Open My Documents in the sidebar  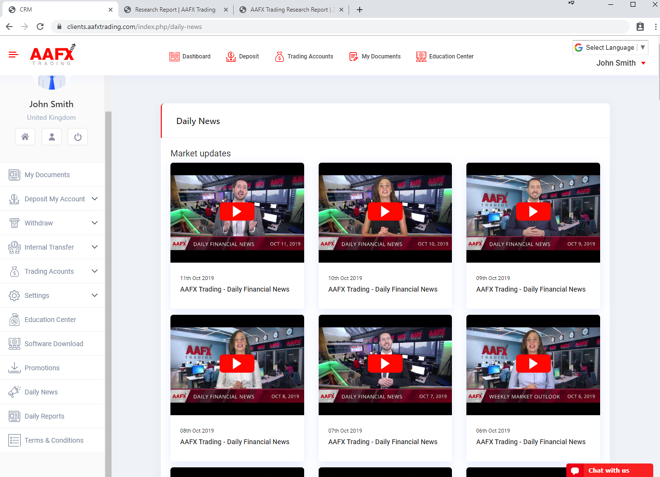coord(47,175)
